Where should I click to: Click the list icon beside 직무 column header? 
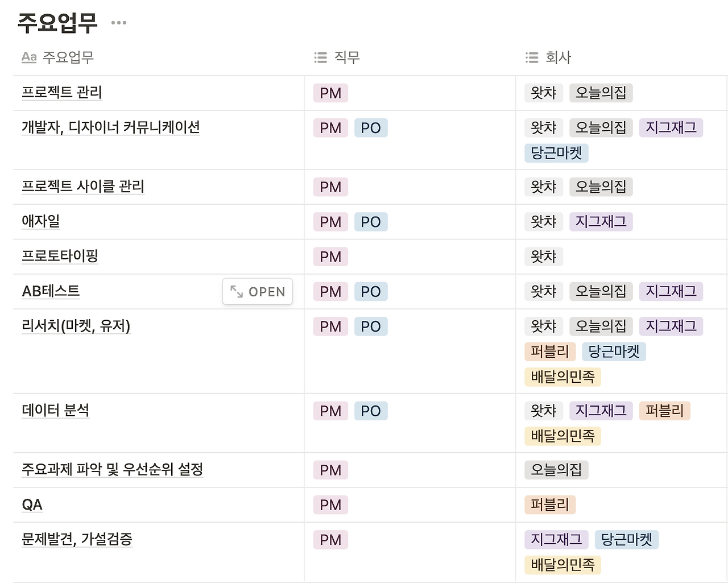point(320,57)
